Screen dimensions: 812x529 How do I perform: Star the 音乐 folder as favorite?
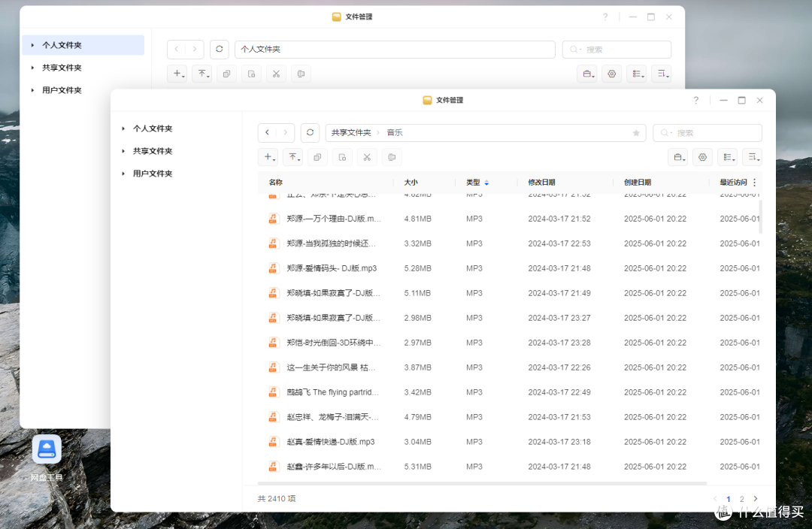click(636, 133)
